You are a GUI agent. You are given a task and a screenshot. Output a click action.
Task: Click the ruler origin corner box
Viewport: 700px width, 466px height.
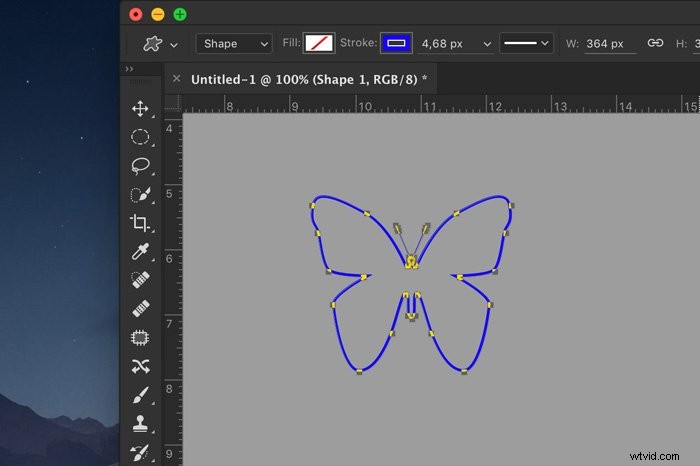172,103
